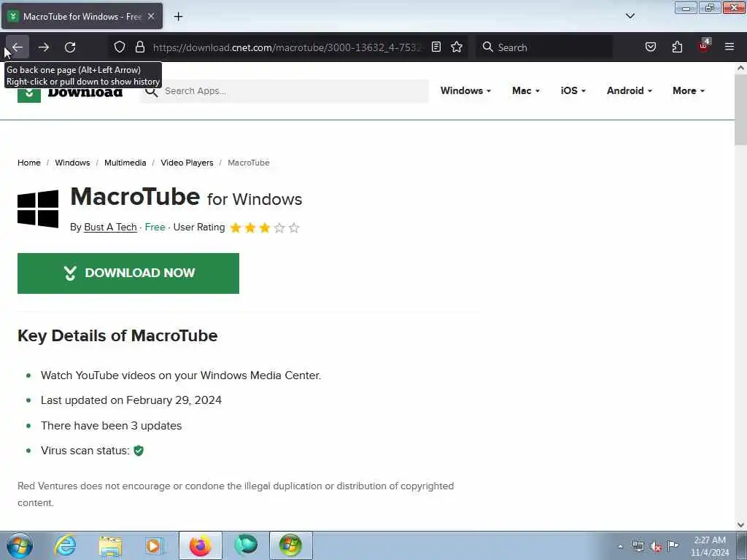The width and height of the screenshot is (747, 560).
Task: Expand the Mac navigation dropdown
Action: [525, 90]
